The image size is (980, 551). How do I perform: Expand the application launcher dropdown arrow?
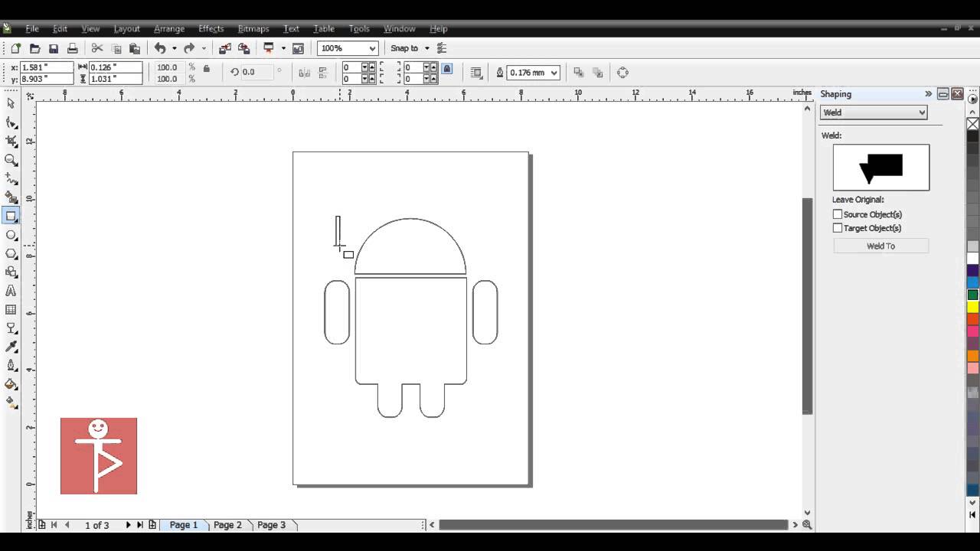[283, 48]
